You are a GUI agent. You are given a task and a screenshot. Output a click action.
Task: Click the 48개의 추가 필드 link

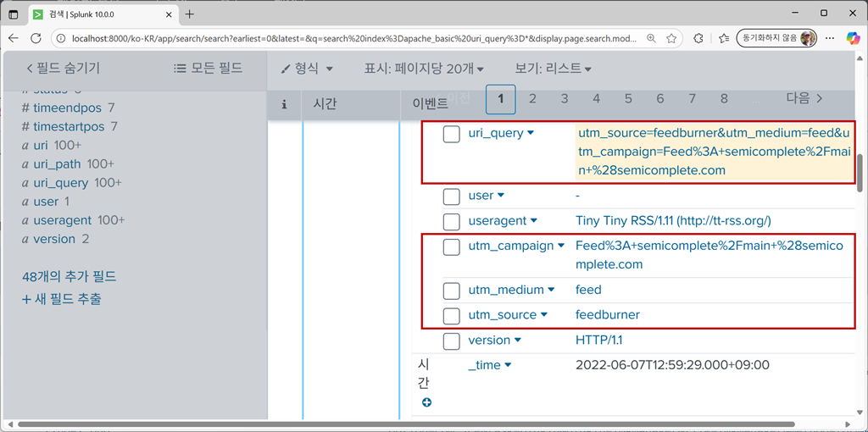70,276
